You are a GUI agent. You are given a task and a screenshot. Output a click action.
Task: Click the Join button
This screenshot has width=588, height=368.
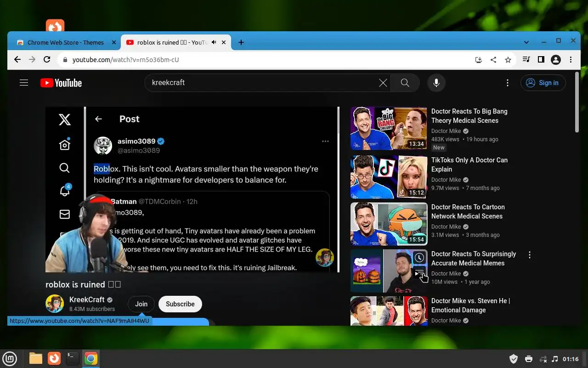[x=141, y=304]
